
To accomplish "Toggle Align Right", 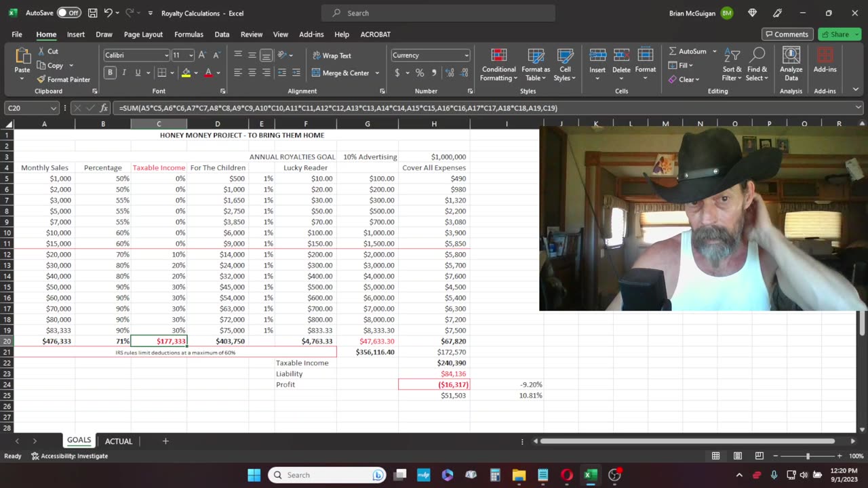I will pyautogui.click(x=267, y=73).
